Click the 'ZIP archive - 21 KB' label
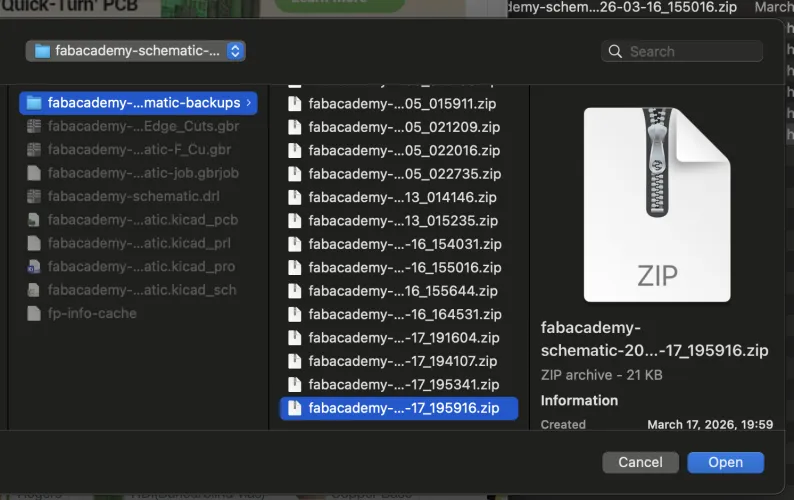794x500 pixels. click(602, 375)
